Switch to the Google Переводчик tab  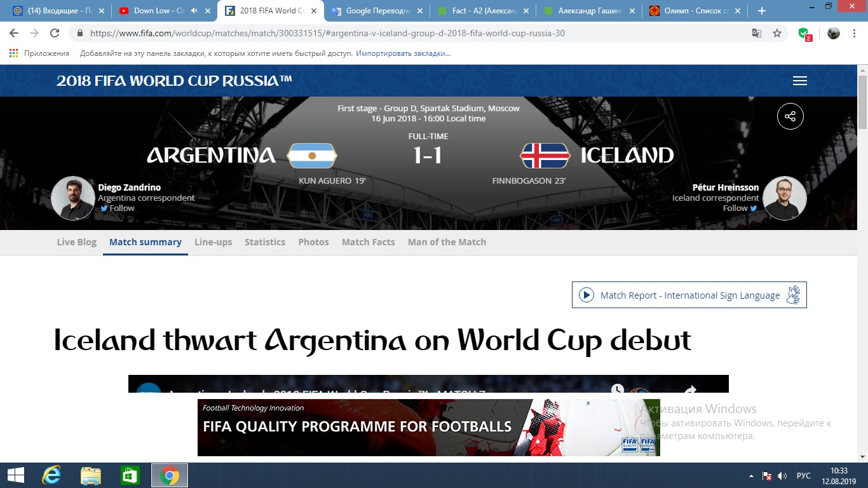(x=376, y=11)
